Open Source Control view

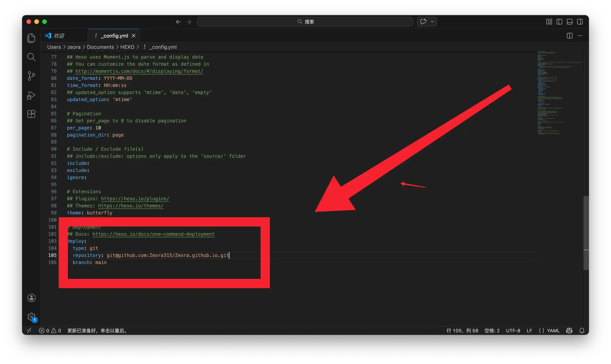[x=31, y=76]
